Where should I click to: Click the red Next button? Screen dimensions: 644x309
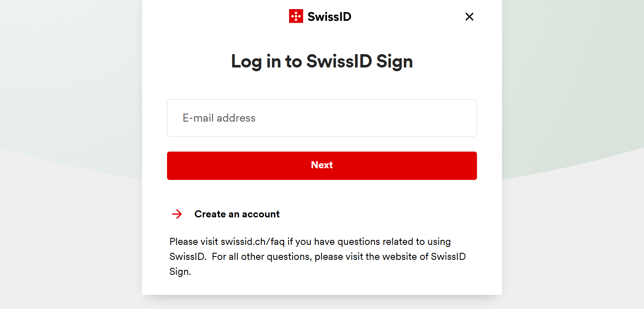(x=322, y=166)
